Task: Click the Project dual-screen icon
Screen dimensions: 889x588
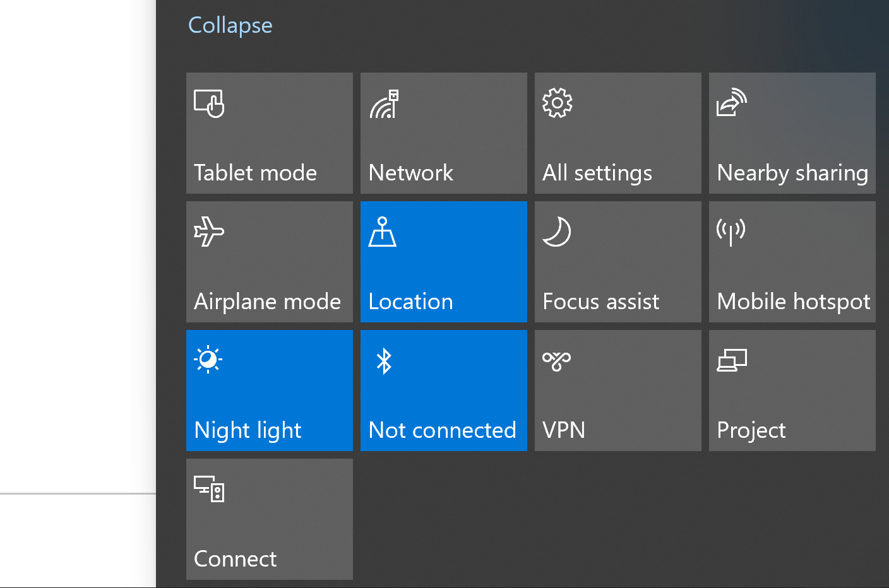Action: [x=732, y=361]
